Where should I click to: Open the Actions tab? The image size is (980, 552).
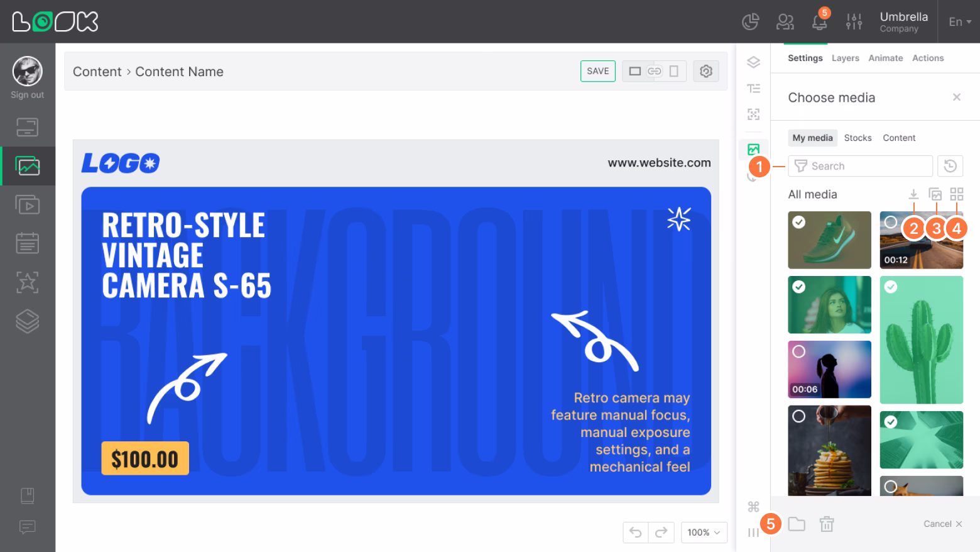928,58
